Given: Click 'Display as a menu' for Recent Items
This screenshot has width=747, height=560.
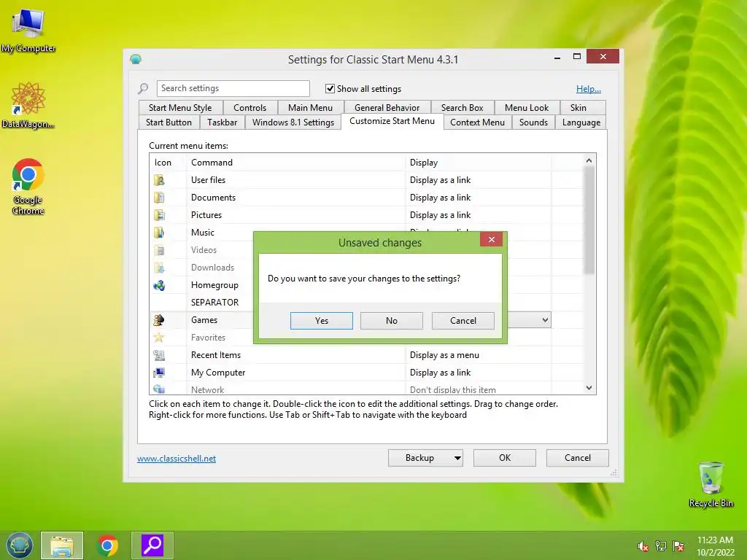Looking at the screenshot, I should pyautogui.click(x=444, y=355).
